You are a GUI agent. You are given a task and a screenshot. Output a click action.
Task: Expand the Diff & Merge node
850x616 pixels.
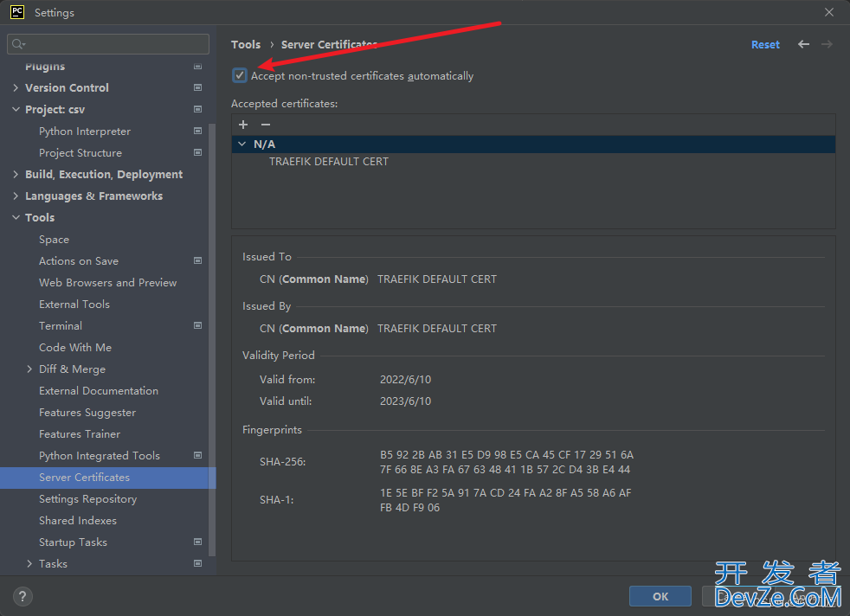click(29, 369)
